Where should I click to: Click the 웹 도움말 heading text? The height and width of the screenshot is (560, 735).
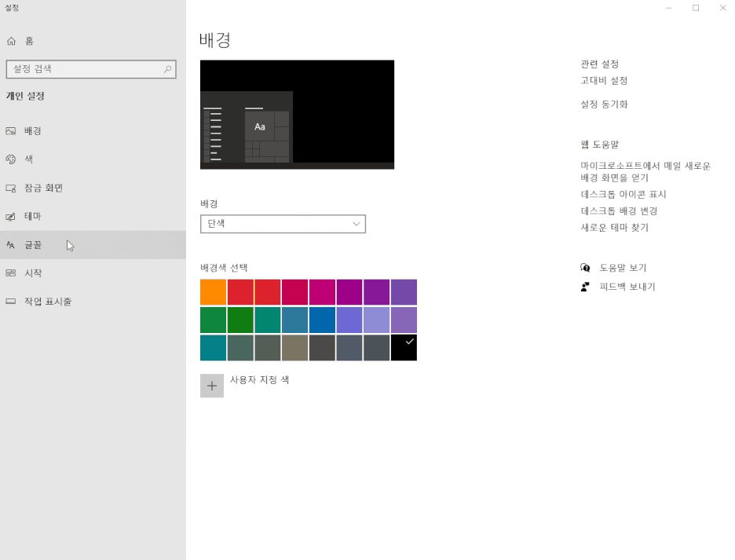[599, 145]
